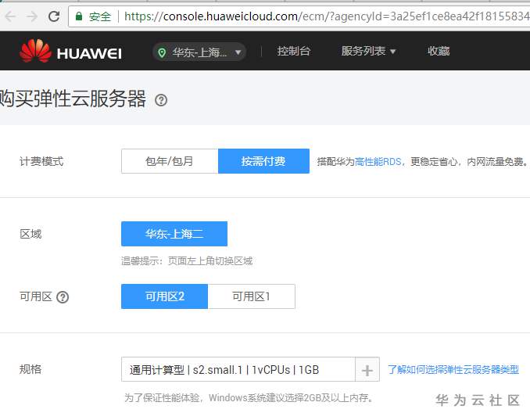530x420 pixels.
Task: Click the browser forward arrow
Action: click(x=32, y=16)
